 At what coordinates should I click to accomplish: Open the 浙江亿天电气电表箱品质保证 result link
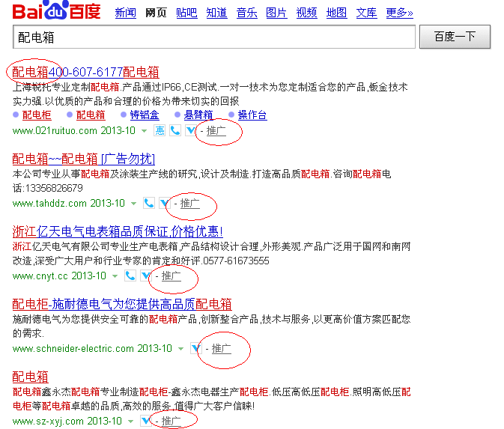[118, 231]
